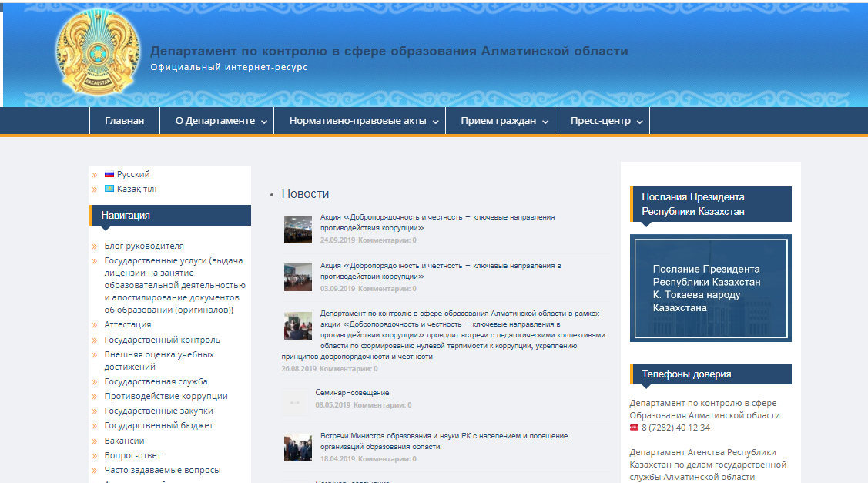
Task: Open the Семинар-совещание 08.05.2019 article
Action: (x=352, y=393)
